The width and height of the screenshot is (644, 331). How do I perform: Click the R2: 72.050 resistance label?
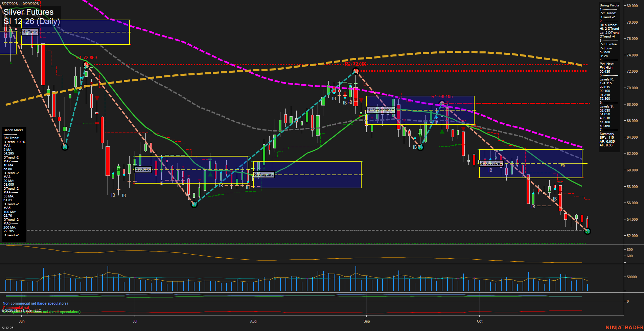[x=356, y=64]
